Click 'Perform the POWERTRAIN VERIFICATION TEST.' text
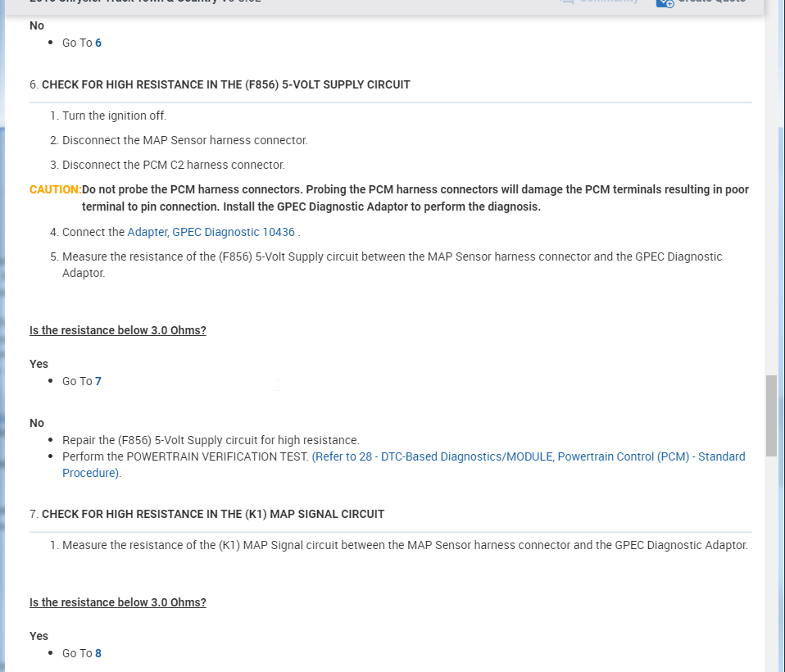Viewport: 785px width, 672px height. 185,456
